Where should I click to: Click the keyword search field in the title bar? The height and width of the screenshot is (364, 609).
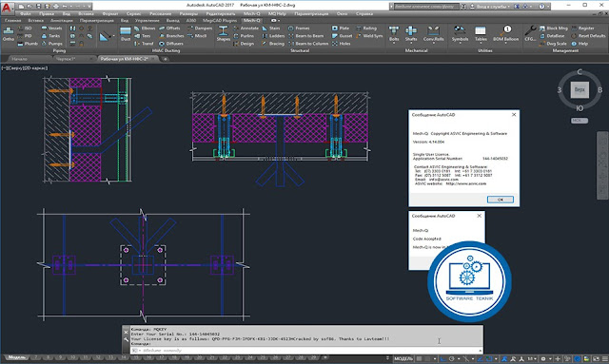(425, 7)
